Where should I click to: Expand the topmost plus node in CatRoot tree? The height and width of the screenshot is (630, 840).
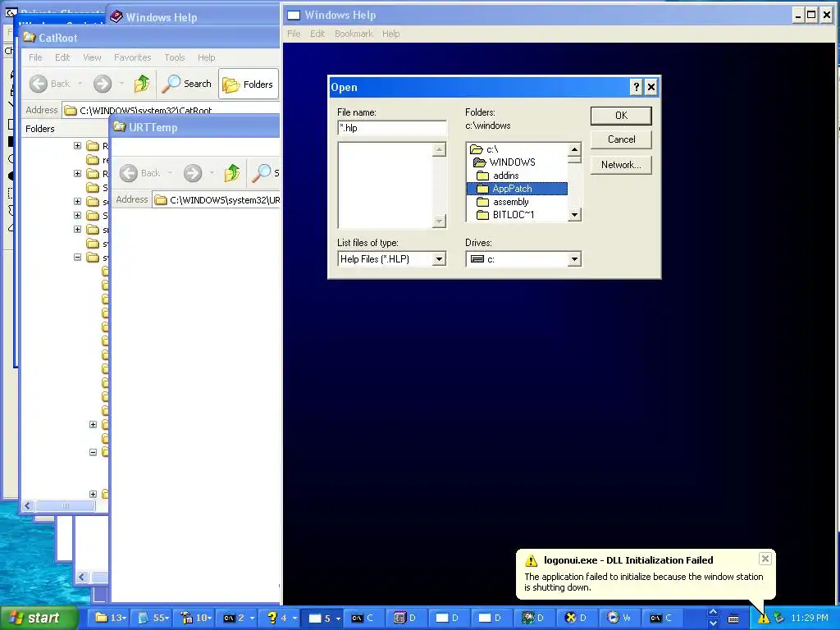pyautogui.click(x=78, y=146)
